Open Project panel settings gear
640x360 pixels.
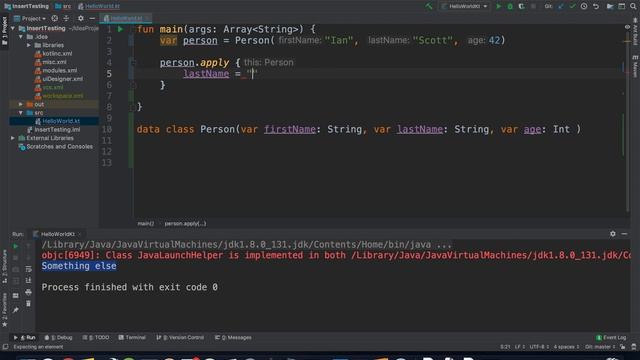click(80, 18)
